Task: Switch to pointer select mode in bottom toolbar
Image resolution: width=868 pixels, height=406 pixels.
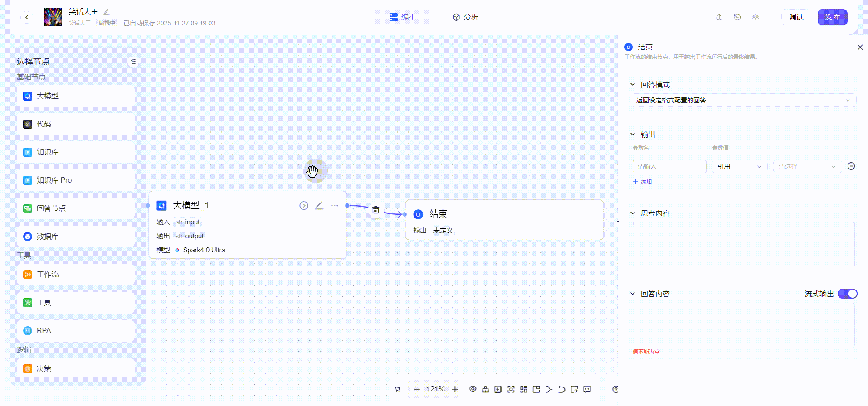Action: click(398, 389)
